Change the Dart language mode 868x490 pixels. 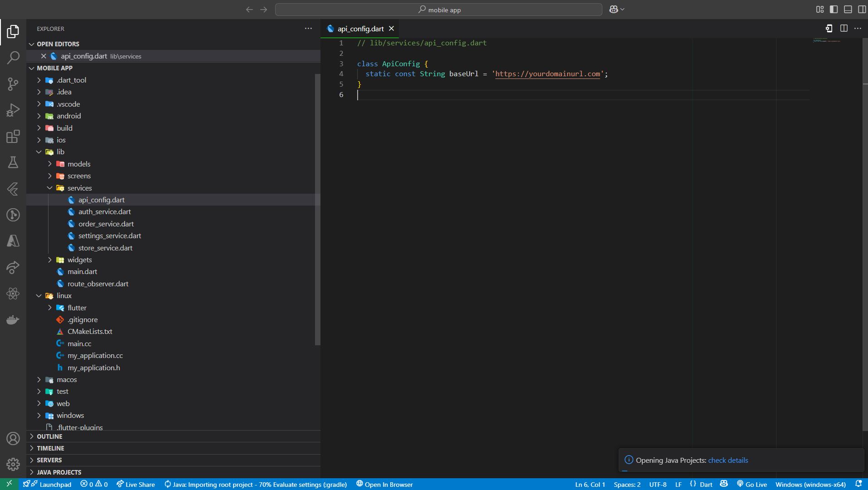pos(706,485)
